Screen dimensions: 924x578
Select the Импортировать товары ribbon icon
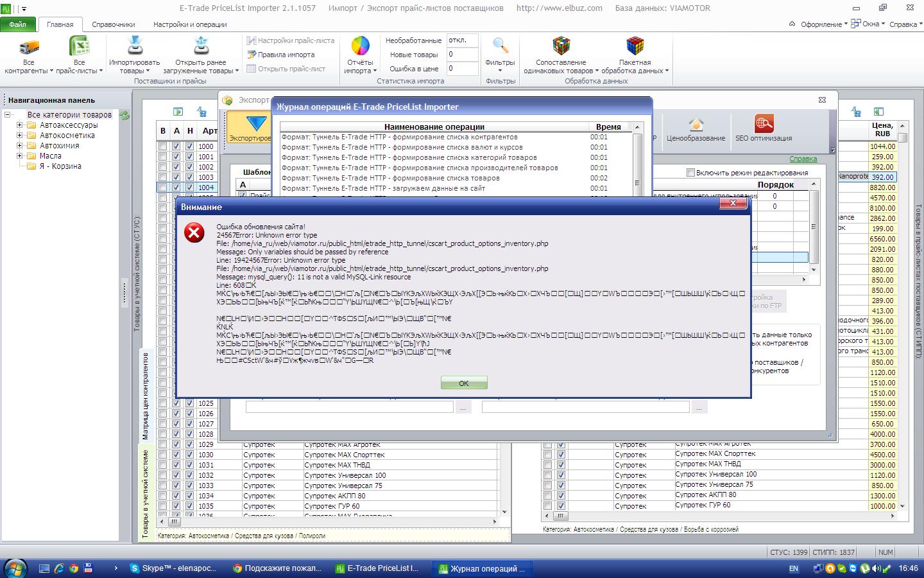[135, 47]
